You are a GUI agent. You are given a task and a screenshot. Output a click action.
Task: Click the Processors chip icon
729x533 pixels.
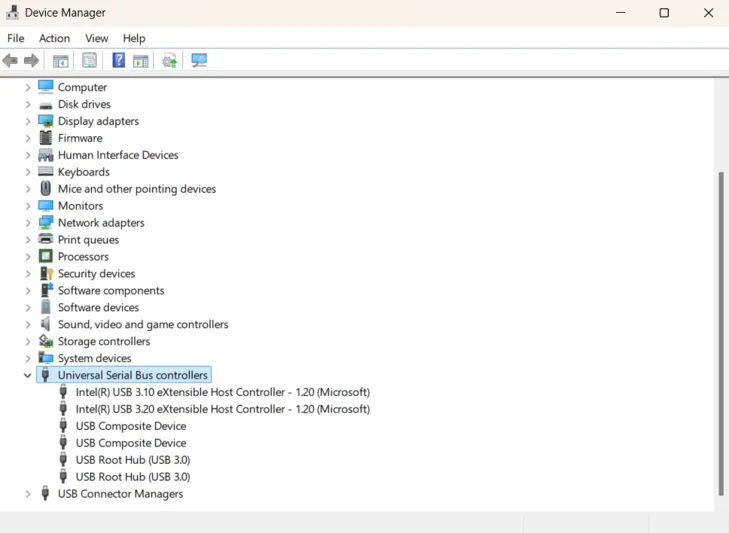tap(46, 256)
